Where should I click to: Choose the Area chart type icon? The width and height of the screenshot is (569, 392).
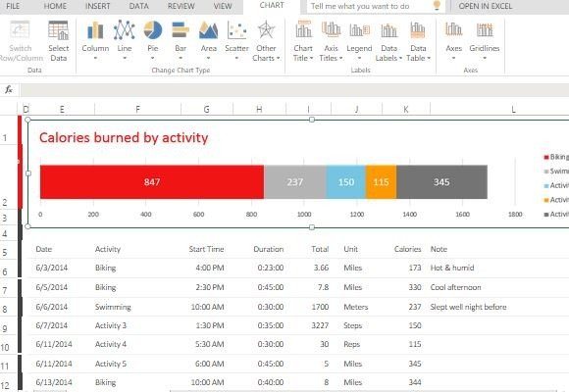point(209,30)
